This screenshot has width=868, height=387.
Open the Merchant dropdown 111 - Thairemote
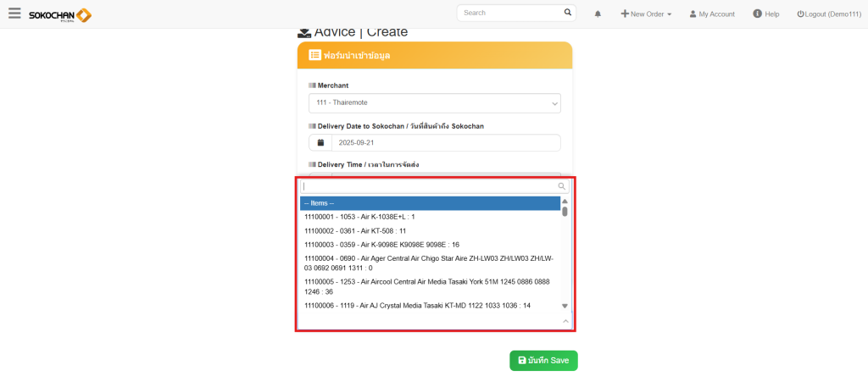coord(434,102)
